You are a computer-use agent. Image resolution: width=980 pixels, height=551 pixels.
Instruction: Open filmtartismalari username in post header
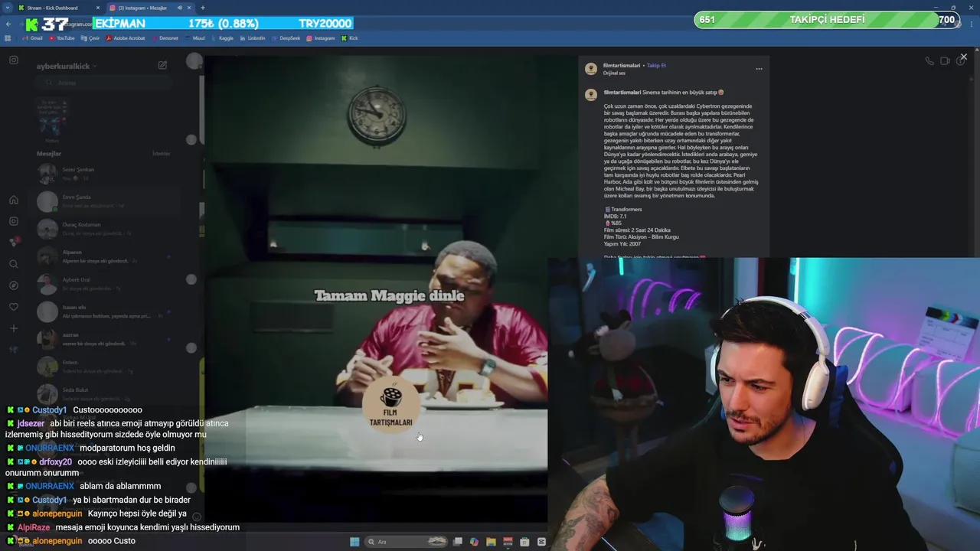621,66
